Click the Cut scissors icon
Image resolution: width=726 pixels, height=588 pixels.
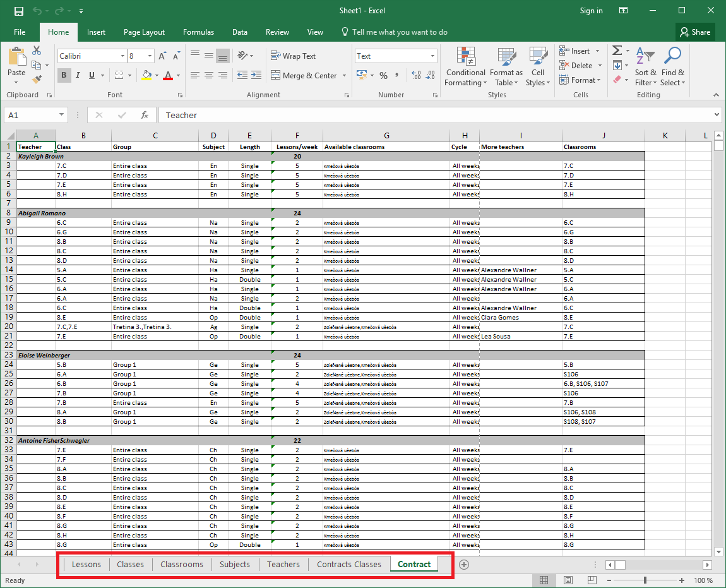click(x=37, y=51)
